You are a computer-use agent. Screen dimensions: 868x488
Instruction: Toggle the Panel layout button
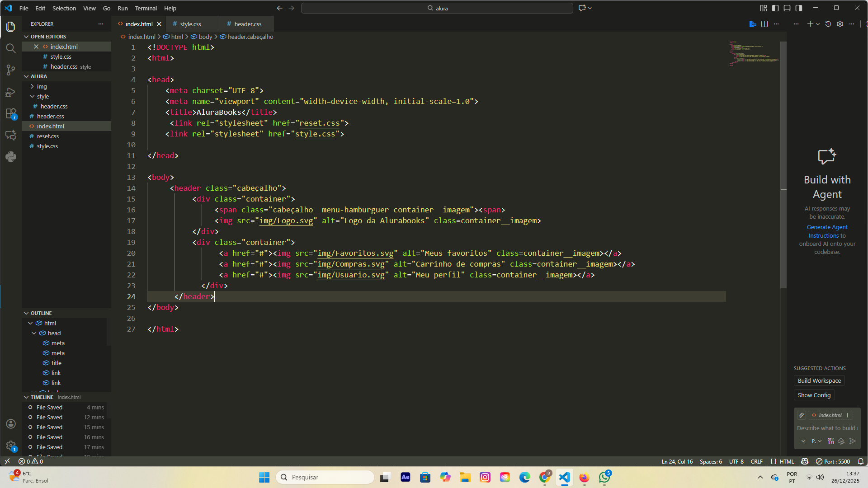(787, 8)
